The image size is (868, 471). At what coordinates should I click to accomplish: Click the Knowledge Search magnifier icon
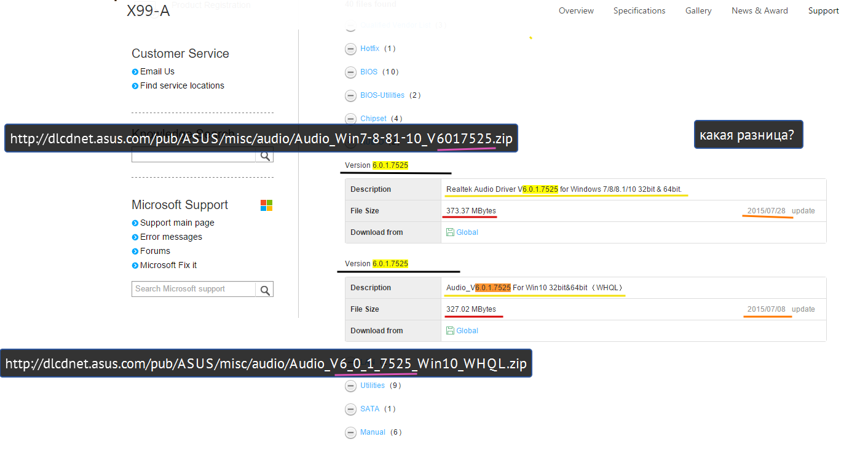point(265,156)
